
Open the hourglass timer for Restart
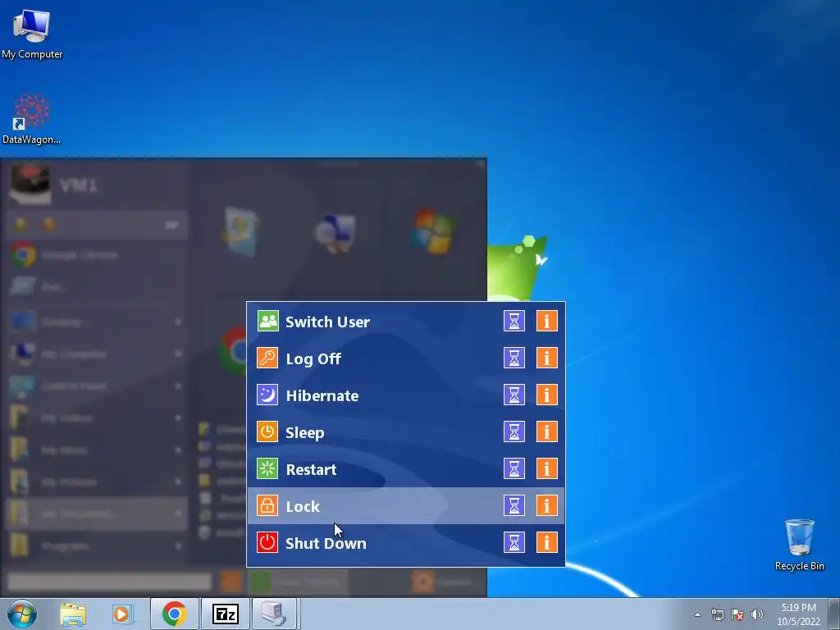[x=514, y=468]
